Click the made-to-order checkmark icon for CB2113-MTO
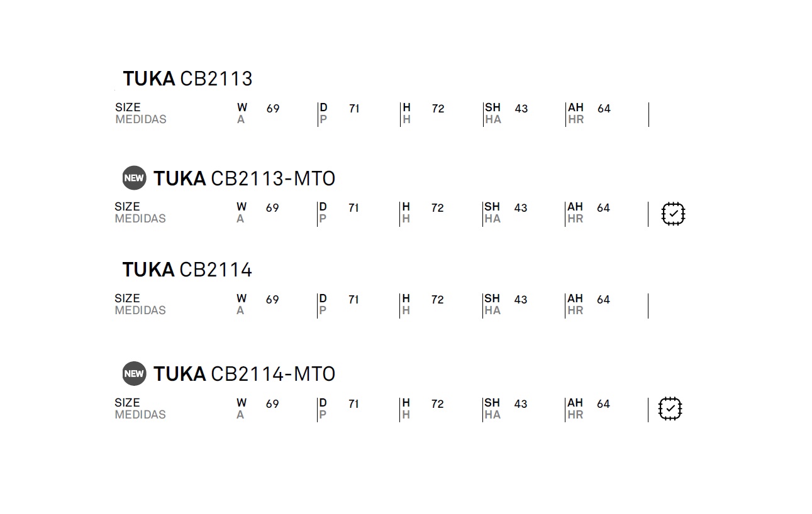 coord(673,214)
